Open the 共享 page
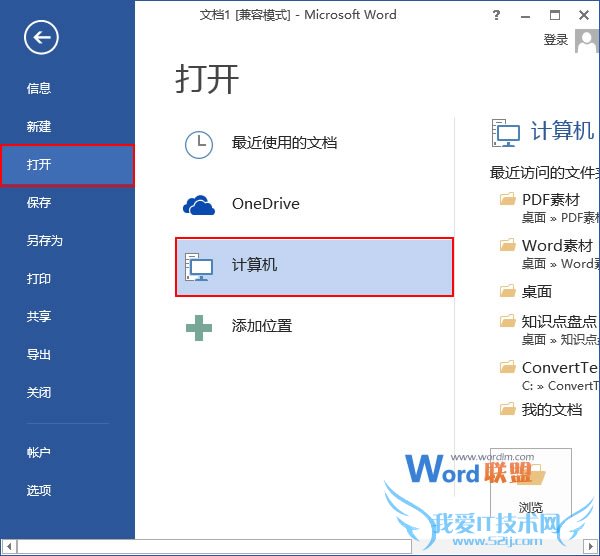 click(x=39, y=316)
